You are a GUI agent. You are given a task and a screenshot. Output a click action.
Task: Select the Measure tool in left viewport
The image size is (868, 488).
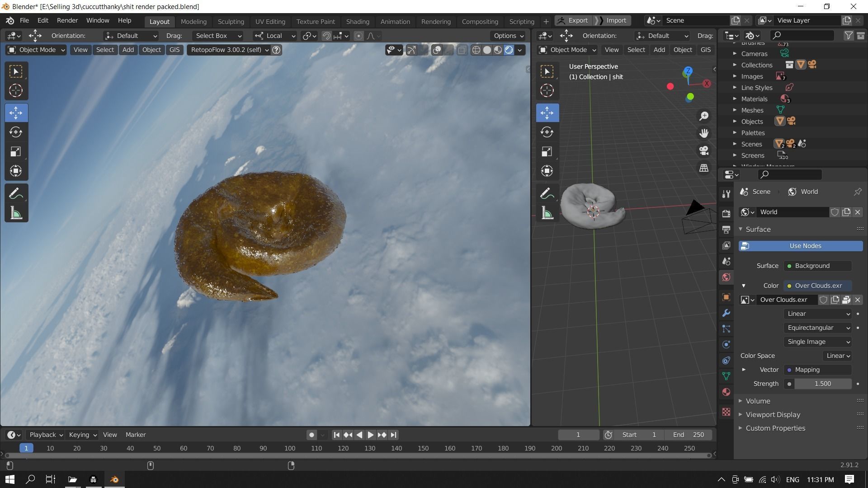pyautogui.click(x=16, y=213)
